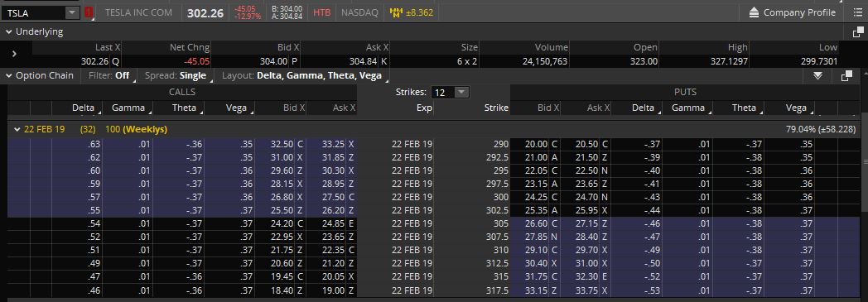Click the put bid 20.00 at 290 strike
Viewport: 868px width, 302px height.
tap(537, 144)
